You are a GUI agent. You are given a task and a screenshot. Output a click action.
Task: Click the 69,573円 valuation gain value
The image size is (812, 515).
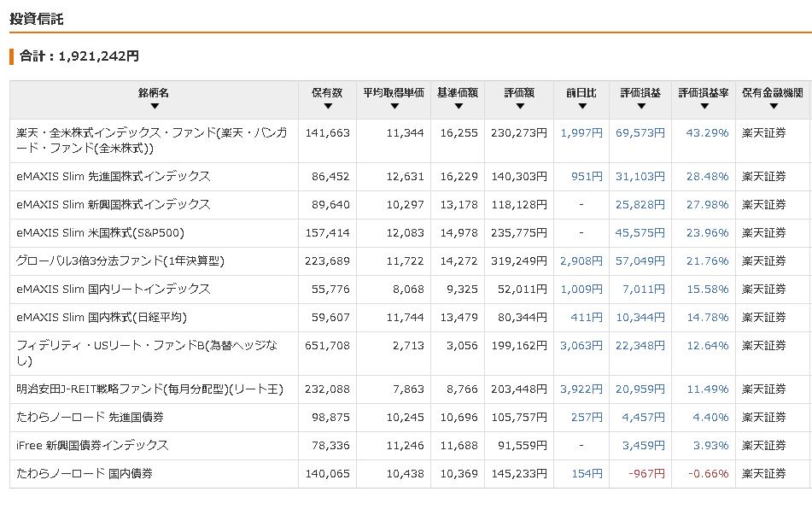point(640,133)
